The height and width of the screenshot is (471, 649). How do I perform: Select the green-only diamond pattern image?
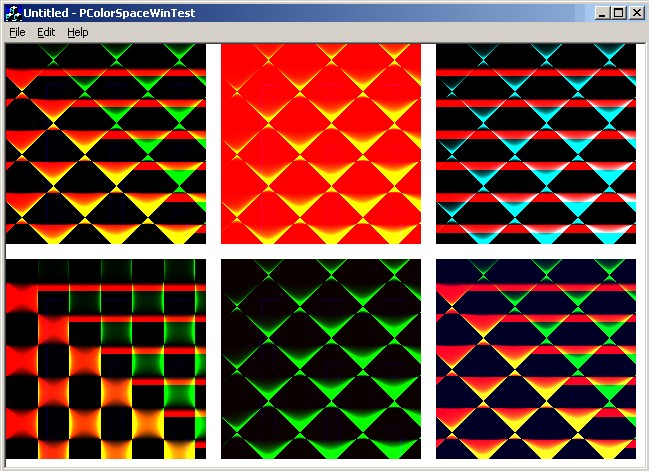(x=321, y=359)
